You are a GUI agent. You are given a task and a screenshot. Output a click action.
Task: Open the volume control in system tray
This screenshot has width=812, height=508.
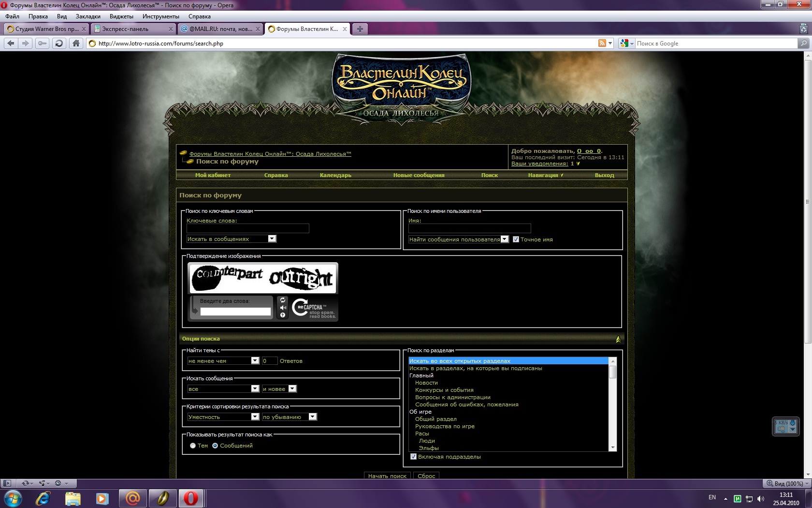[761, 498]
